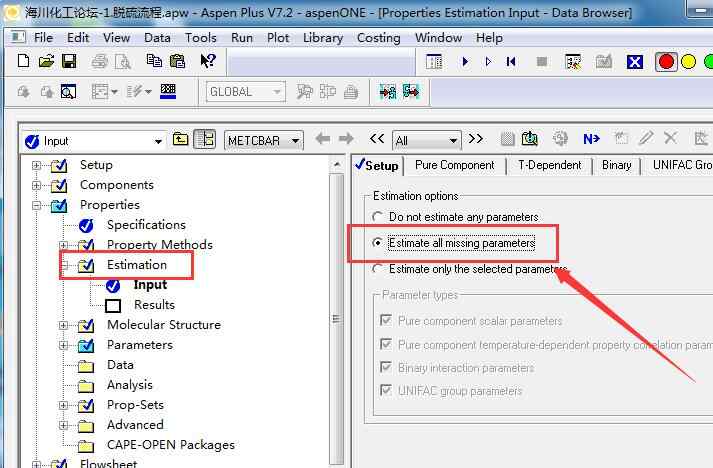
Task: Expand the Setup tree node
Action: click(x=36, y=166)
